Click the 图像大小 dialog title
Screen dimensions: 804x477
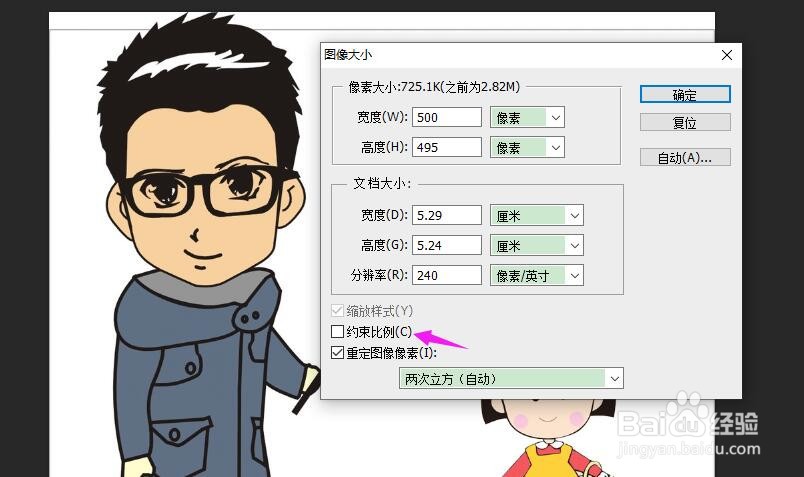pyautogui.click(x=348, y=54)
